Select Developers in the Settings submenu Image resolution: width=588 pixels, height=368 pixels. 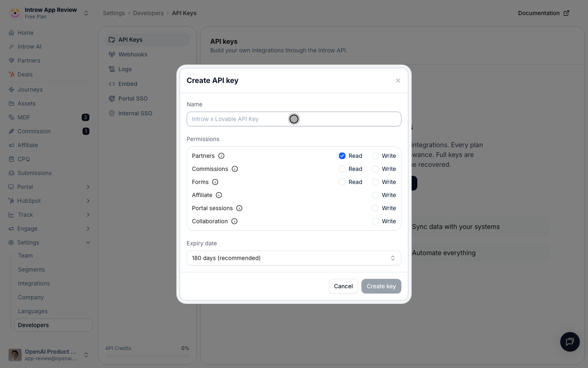[53, 325]
